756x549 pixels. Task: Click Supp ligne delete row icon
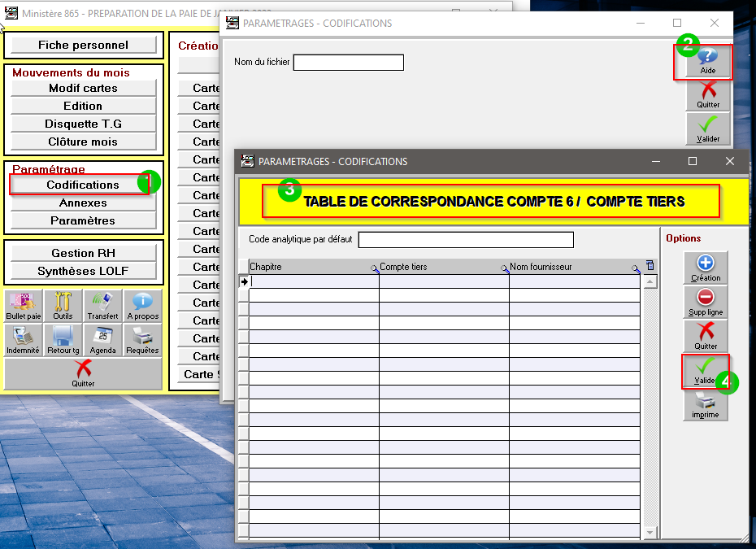[706, 302]
